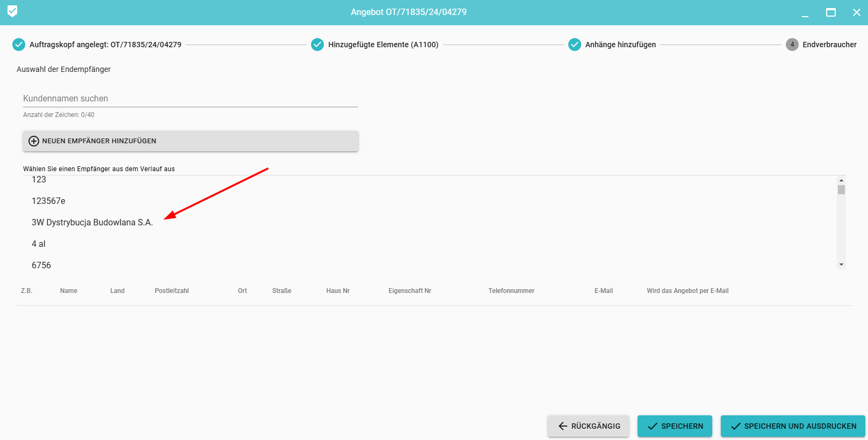Click the Anhänge hinzufügen step checkmark icon
Image resolution: width=868 pixels, height=440 pixels.
click(x=575, y=45)
